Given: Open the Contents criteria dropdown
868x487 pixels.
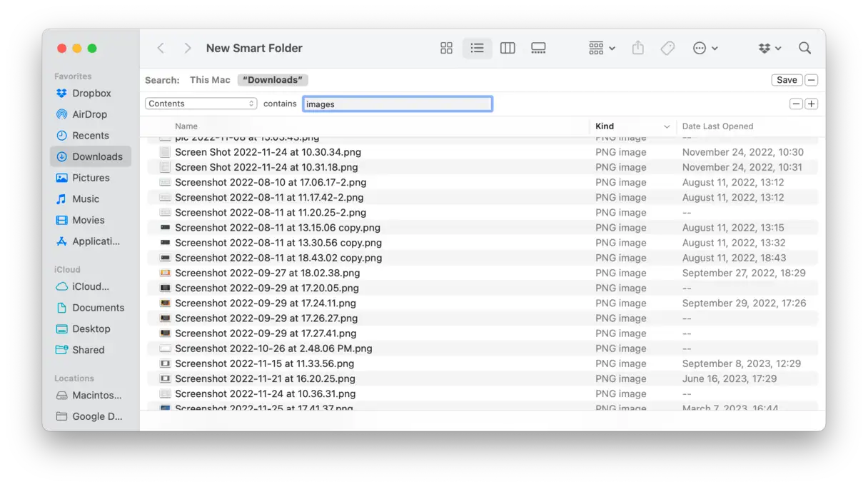Looking at the screenshot, I should [201, 104].
